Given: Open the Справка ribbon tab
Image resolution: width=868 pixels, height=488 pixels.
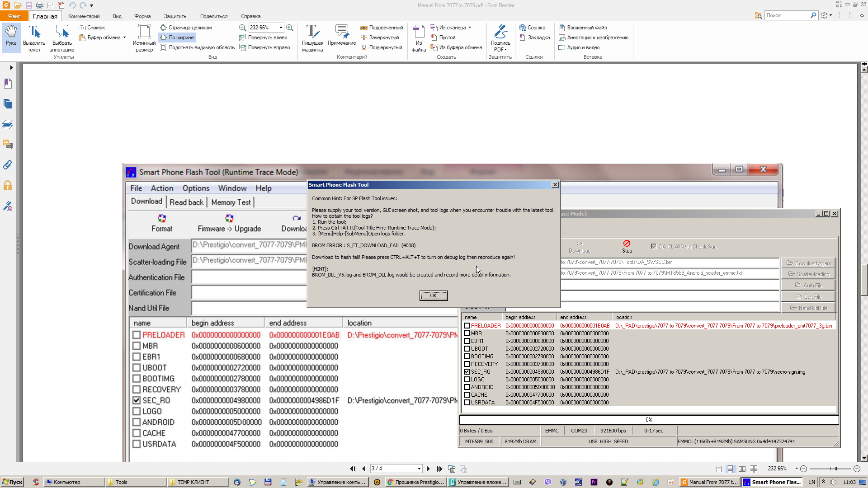Looking at the screenshot, I should click(250, 16).
